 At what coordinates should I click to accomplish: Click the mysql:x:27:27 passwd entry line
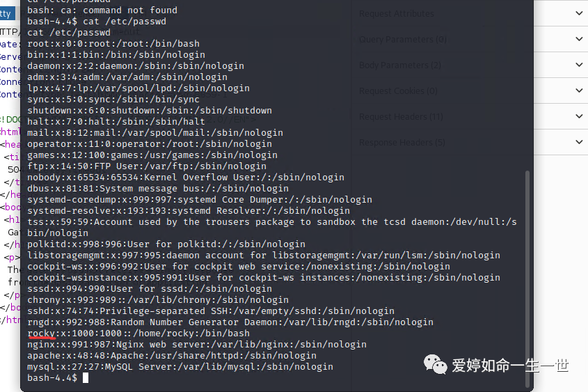click(180, 366)
